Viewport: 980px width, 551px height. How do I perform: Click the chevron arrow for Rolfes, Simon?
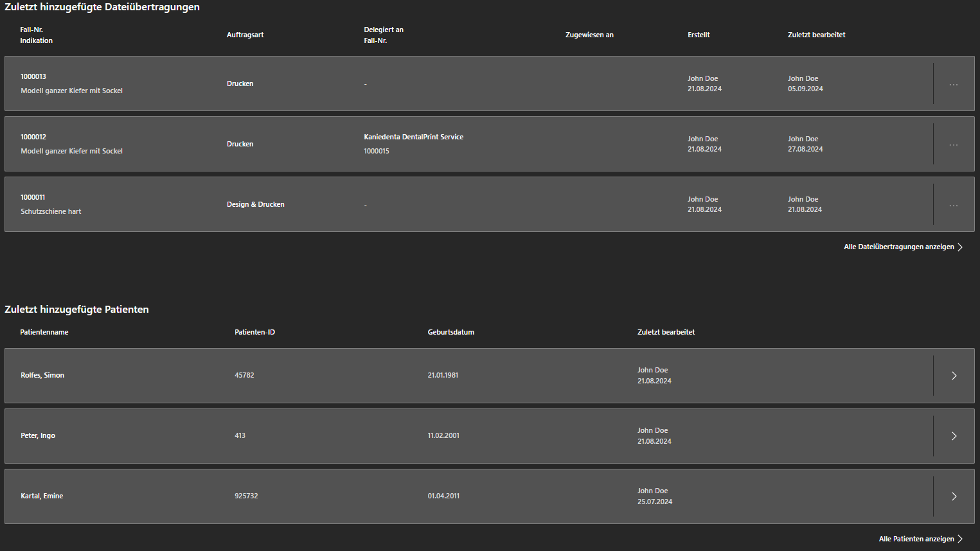(x=954, y=376)
